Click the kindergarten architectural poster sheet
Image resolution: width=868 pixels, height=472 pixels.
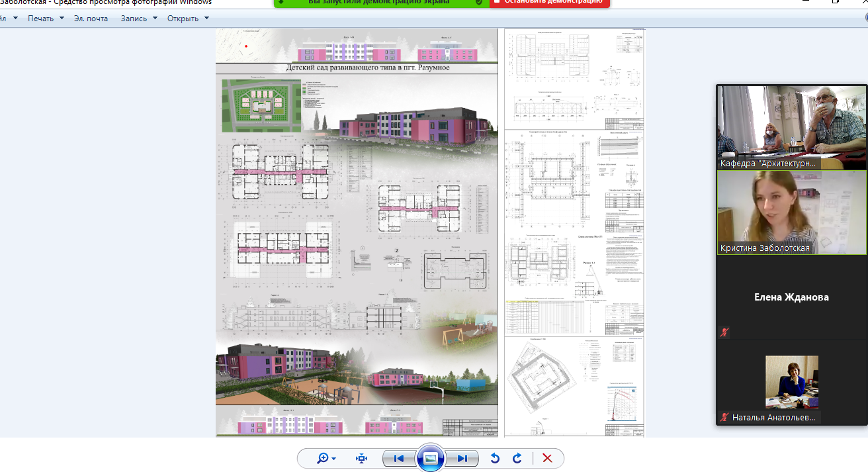tap(357, 232)
